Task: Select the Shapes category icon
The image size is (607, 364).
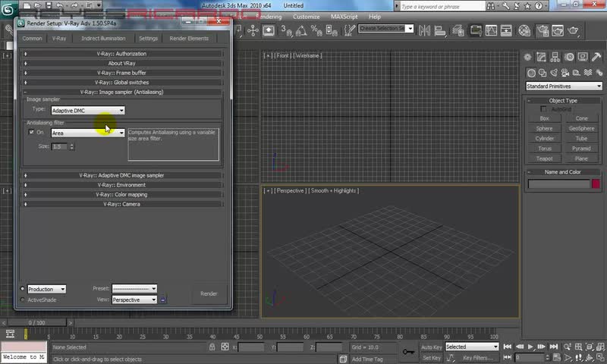Action: coord(543,73)
